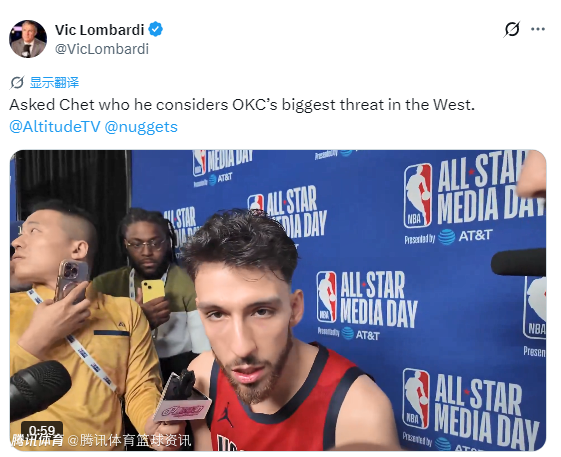This screenshot has width=561, height=457.
Task: Click the translate icon before 显示翻译
Action: coord(17,83)
